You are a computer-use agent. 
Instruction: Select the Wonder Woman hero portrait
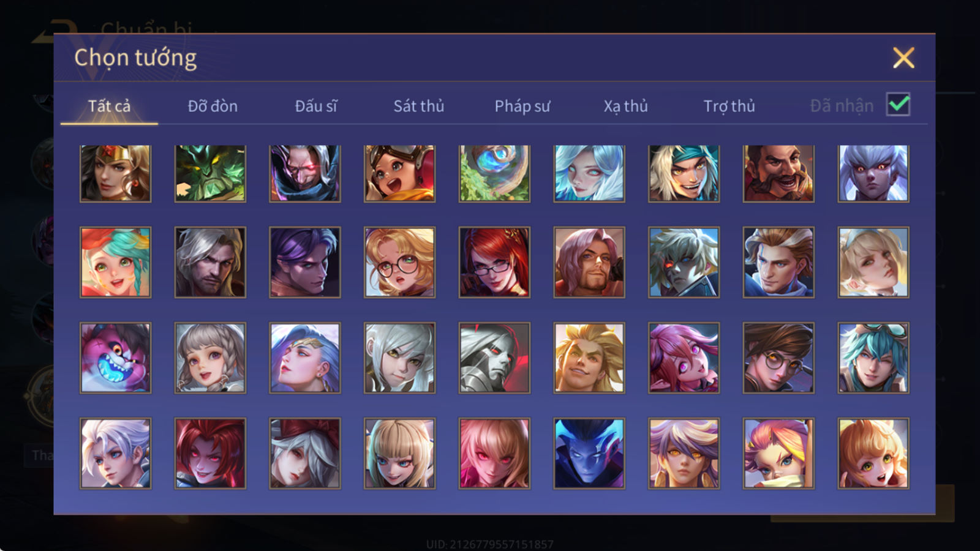(115, 174)
